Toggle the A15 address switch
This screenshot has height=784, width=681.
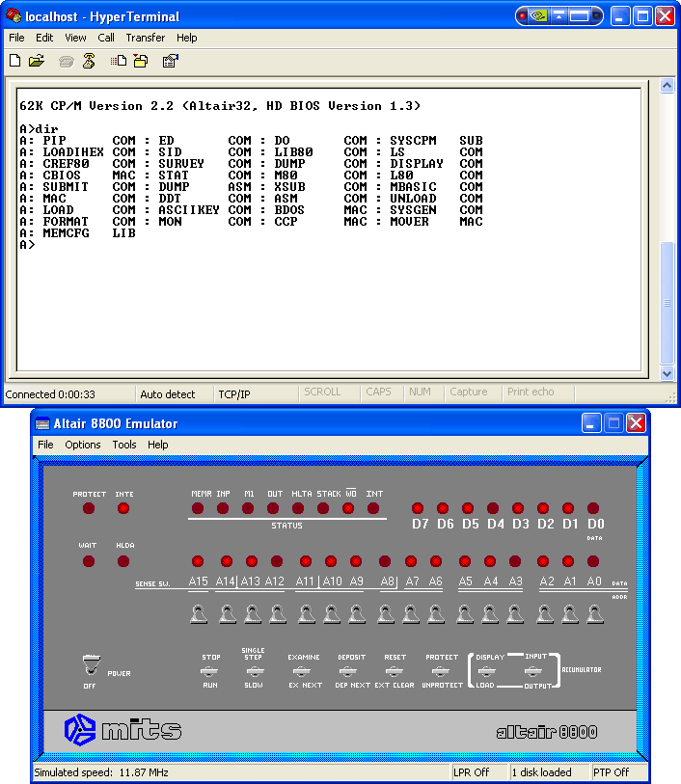(x=199, y=614)
